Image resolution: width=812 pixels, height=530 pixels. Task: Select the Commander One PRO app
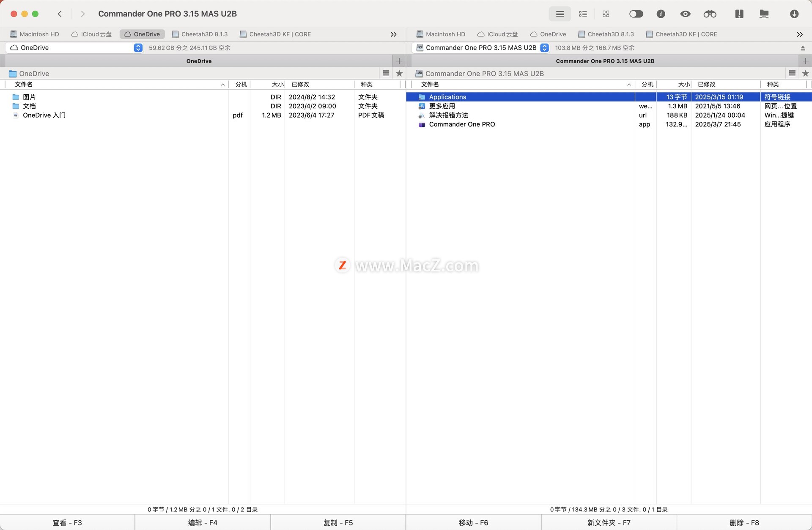pyautogui.click(x=609, y=124)
